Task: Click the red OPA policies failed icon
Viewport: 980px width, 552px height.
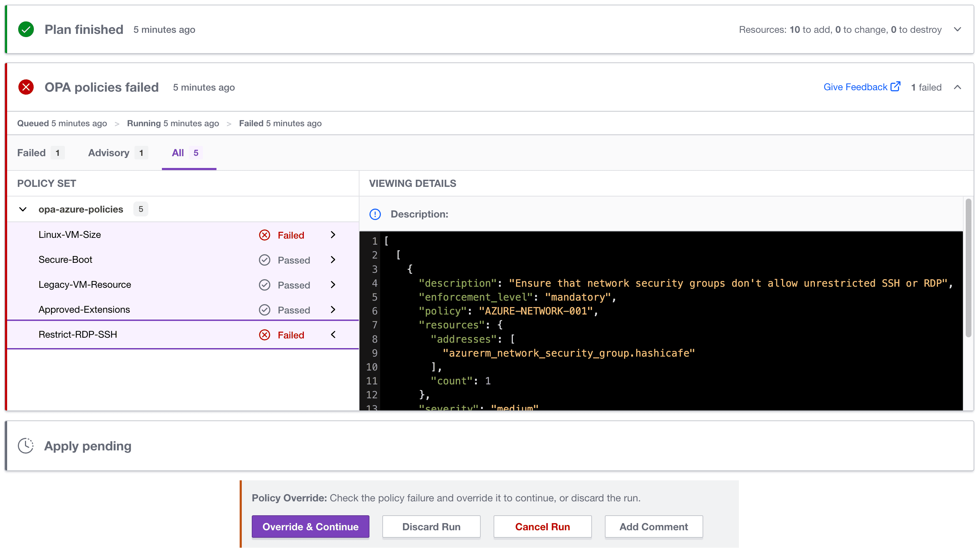Action: click(26, 87)
